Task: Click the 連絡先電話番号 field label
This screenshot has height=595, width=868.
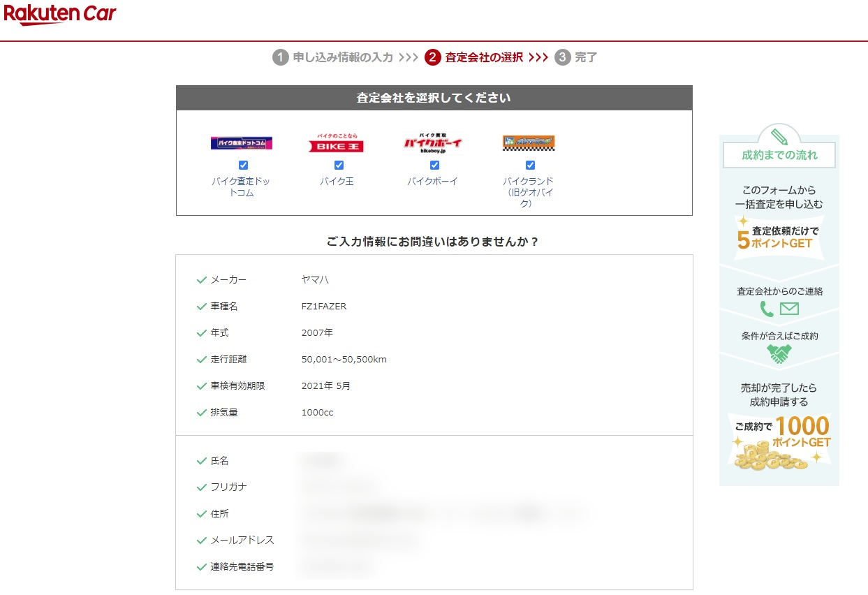Action: click(242, 567)
